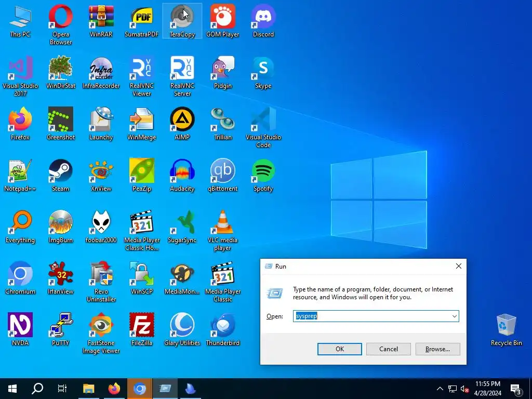This screenshot has height=399, width=532.
Task: Select the InfraRecorder shortcut
Action: [x=101, y=73]
